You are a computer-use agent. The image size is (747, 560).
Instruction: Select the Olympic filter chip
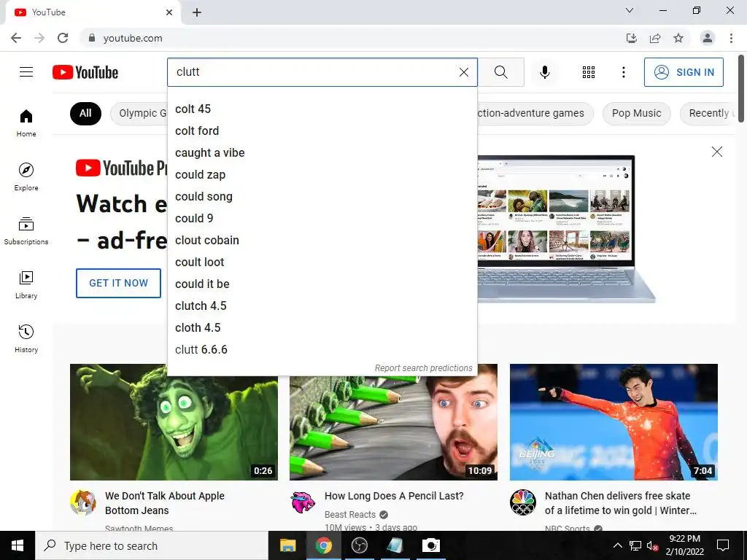pos(139,113)
